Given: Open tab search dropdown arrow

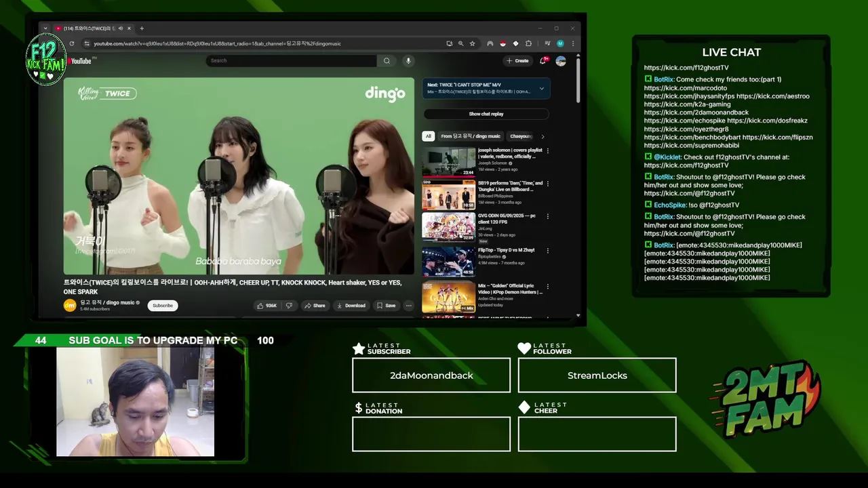Looking at the screenshot, I should click(45, 28).
